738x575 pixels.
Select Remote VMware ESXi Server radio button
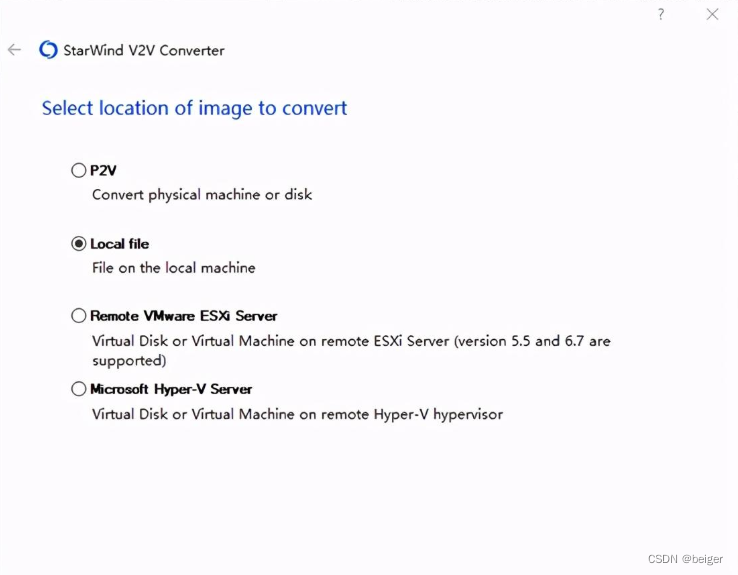pyautogui.click(x=79, y=315)
